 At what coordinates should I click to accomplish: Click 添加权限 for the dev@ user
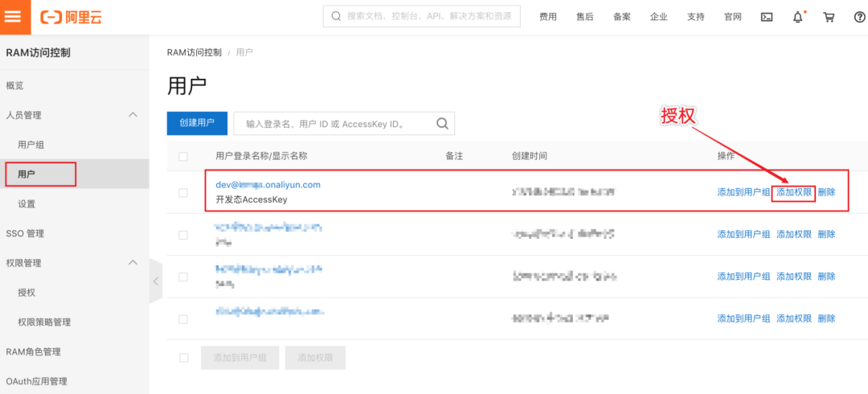794,192
